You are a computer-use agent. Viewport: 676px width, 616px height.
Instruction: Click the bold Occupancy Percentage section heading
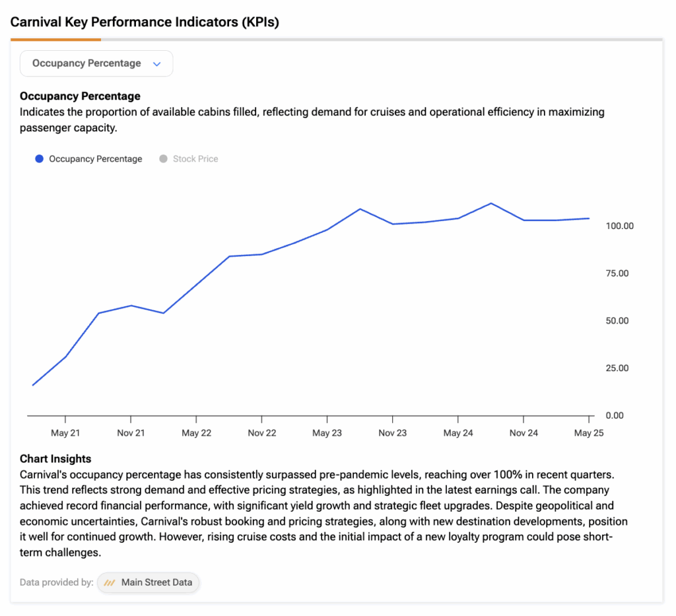click(x=80, y=96)
